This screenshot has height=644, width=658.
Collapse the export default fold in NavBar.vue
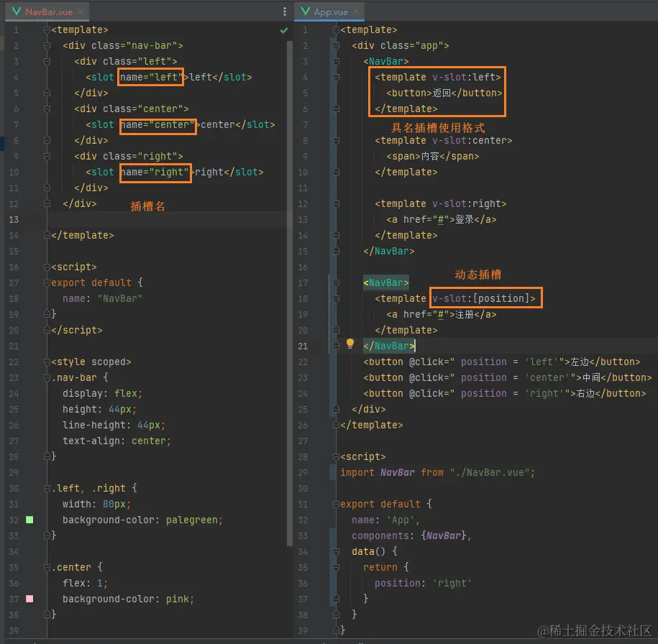click(x=47, y=282)
